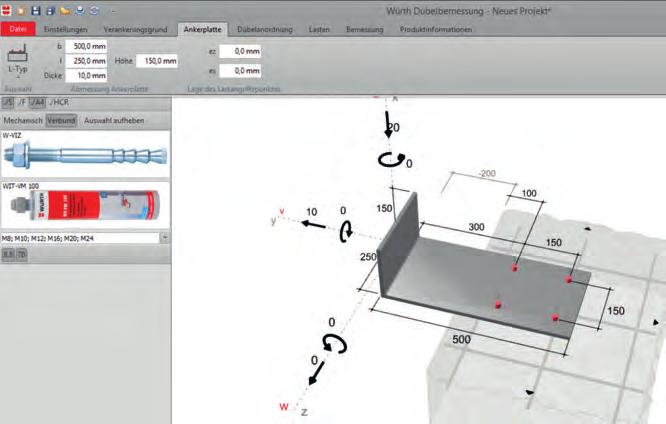Click the ez offset field

[240, 51]
